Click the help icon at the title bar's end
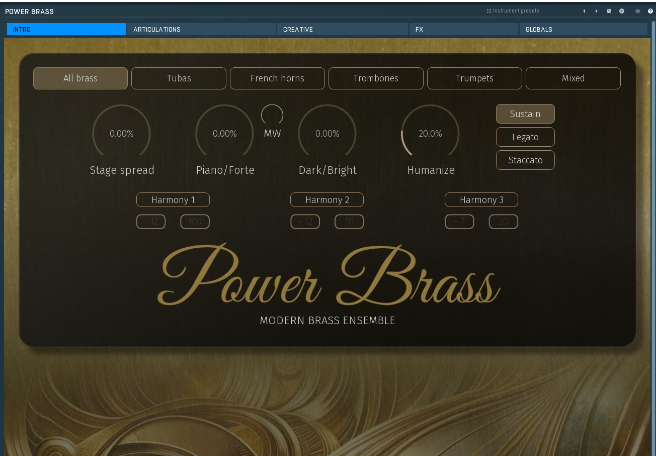The image size is (656, 456). coord(650,11)
